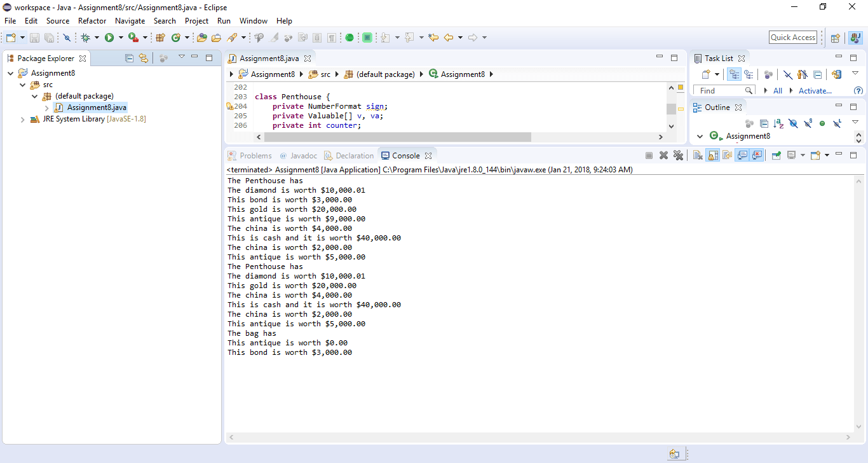Collapse the Assignment8 project node
The width and height of the screenshot is (868, 463).
click(x=11, y=73)
